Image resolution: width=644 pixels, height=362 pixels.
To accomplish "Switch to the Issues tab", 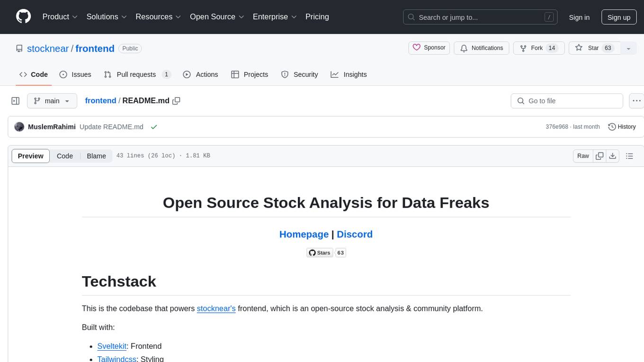I will (x=75, y=74).
